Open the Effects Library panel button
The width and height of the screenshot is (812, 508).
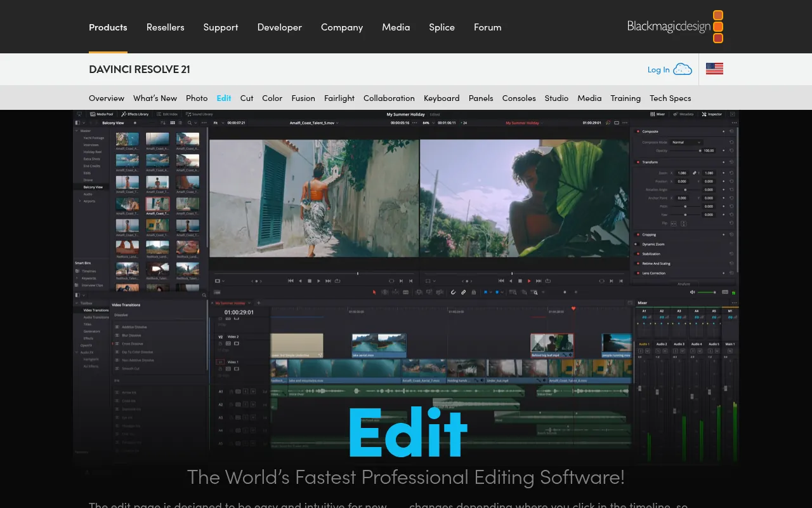pos(134,114)
